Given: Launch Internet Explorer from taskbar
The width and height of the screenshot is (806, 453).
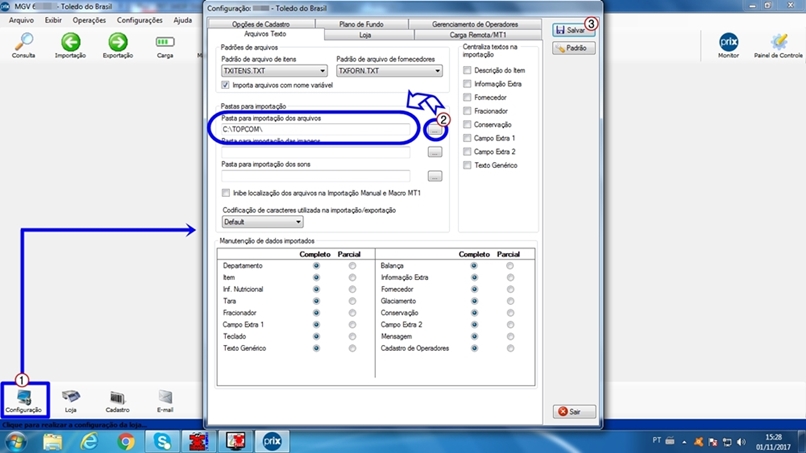Looking at the screenshot, I should (89, 442).
